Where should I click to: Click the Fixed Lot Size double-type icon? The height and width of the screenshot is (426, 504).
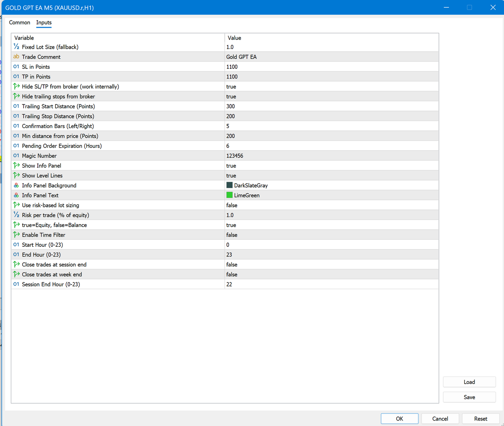tap(16, 47)
